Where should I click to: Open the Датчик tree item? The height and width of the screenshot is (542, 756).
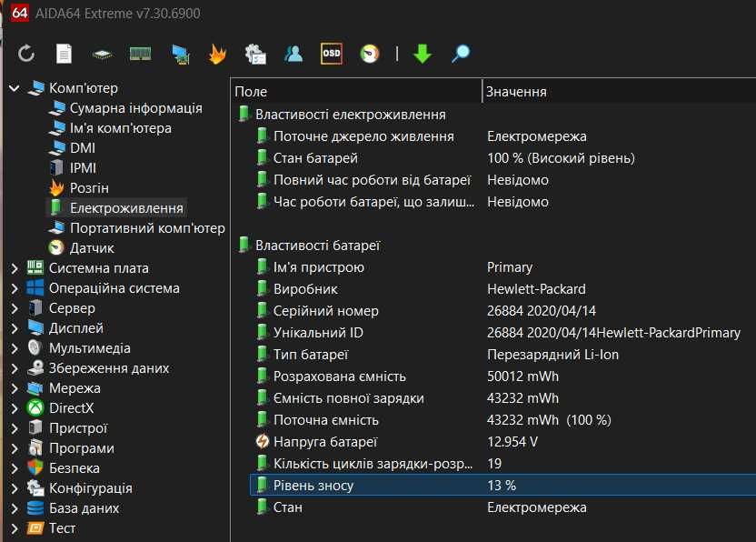pyautogui.click(x=92, y=248)
